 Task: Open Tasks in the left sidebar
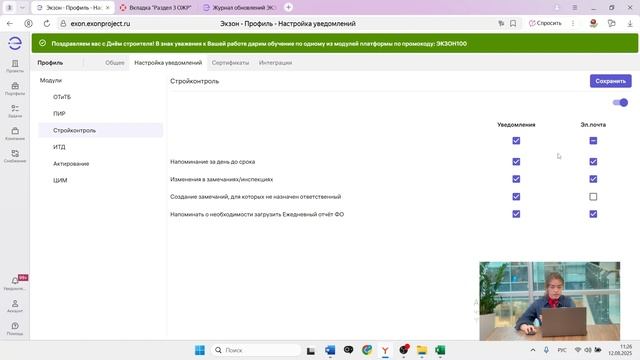15,111
